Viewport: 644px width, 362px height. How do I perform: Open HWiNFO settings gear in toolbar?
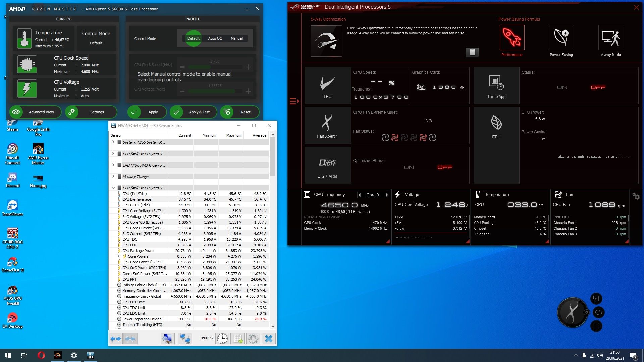(253, 339)
